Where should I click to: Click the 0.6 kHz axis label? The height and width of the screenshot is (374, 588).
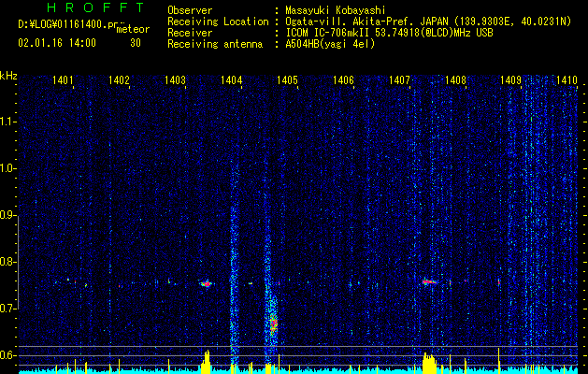(7, 355)
